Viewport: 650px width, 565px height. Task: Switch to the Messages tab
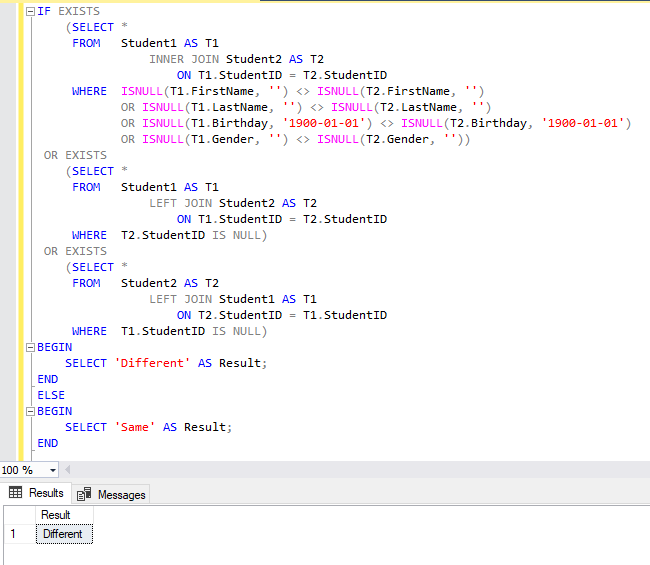point(111,495)
